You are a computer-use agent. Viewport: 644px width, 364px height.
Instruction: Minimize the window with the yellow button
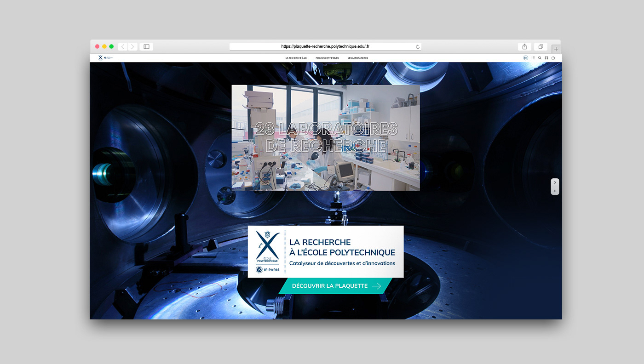pyautogui.click(x=104, y=46)
